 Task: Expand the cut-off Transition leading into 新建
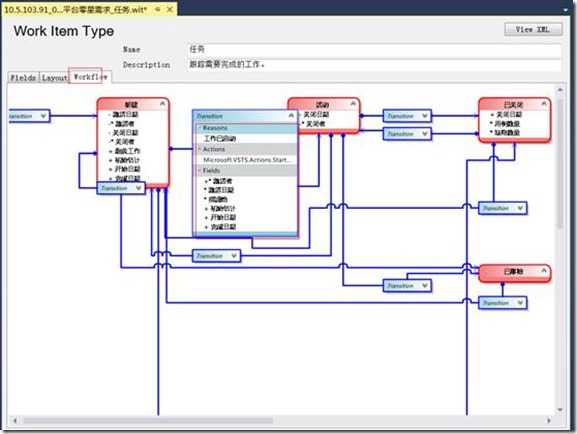(x=43, y=116)
